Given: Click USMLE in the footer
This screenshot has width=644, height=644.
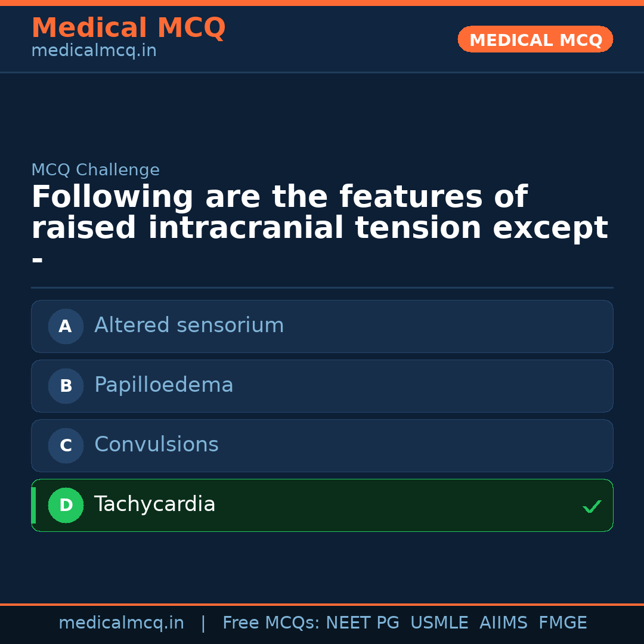Looking at the screenshot, I should tap(439, 623).
